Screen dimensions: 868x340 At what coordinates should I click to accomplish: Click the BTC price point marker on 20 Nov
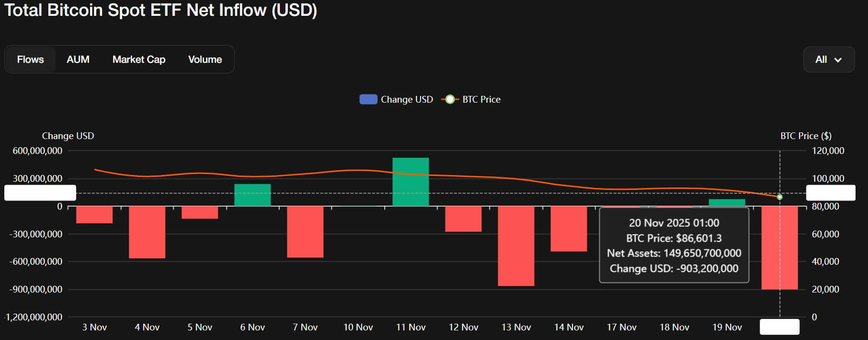[780, 197]
